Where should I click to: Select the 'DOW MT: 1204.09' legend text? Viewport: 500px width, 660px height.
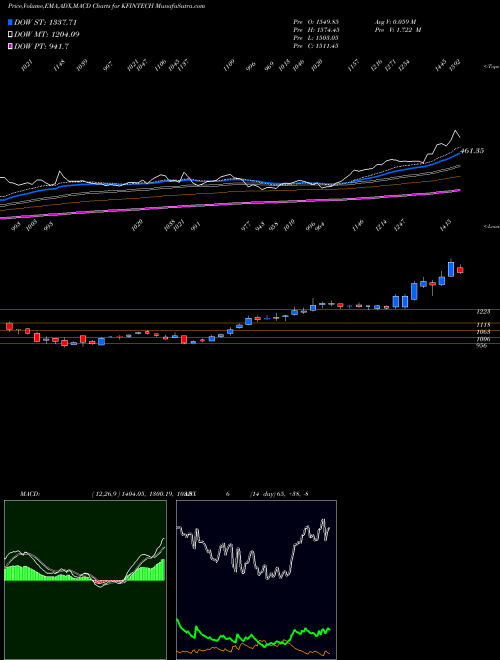tap(47, 35)
